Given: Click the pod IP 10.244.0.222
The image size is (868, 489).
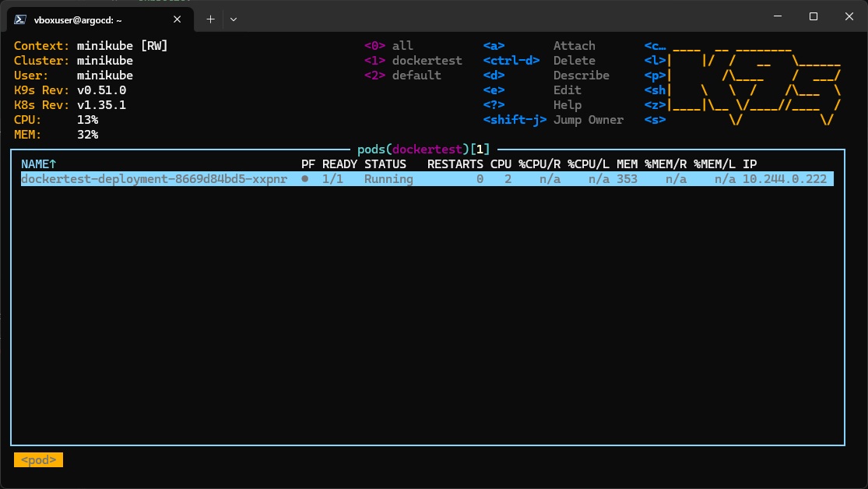Looking at the screenshot, I should click(785, 179).
